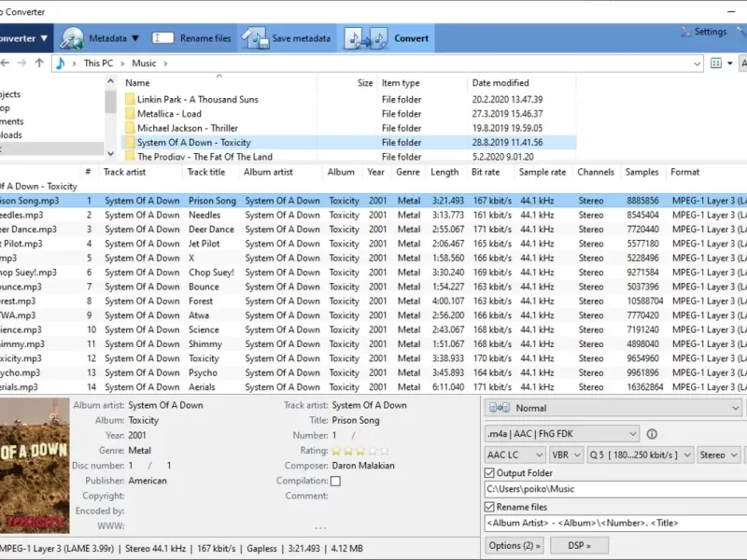Select the Jet Pilot track title

tap(204, 244)
